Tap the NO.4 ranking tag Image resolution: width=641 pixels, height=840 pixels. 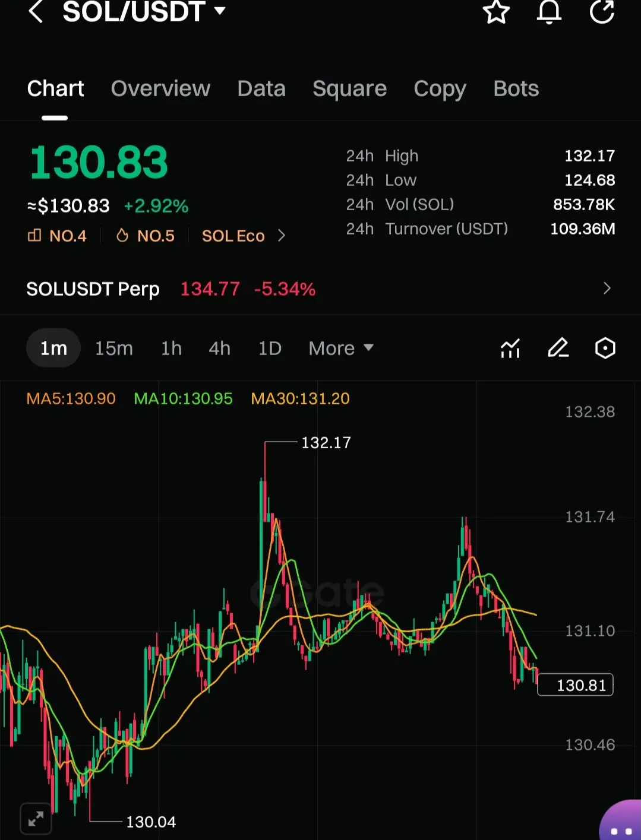coord(57,236)
